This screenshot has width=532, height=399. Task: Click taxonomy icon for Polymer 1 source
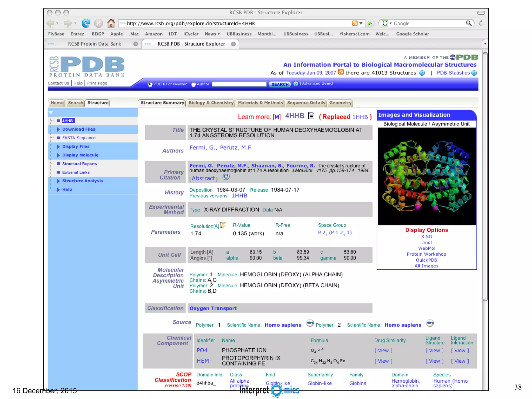click(310, 323)
